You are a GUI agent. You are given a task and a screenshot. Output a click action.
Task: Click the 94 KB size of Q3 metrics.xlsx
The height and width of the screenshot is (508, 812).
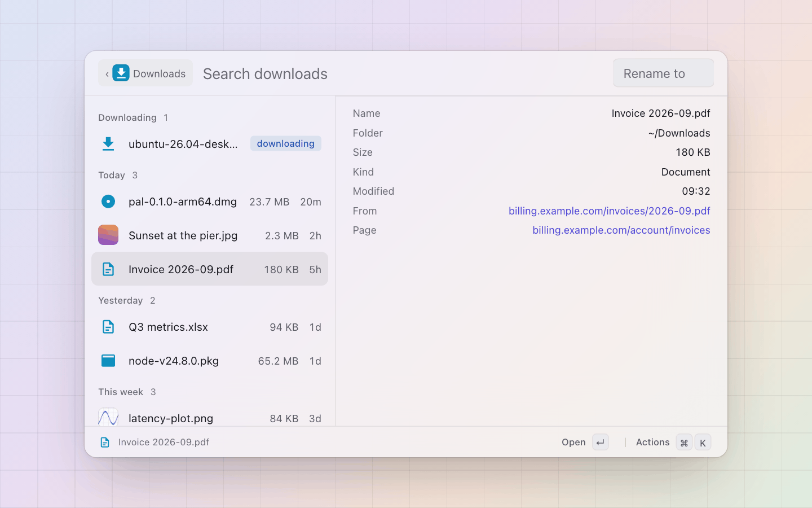pyautogui.click(x=284, y=327)
